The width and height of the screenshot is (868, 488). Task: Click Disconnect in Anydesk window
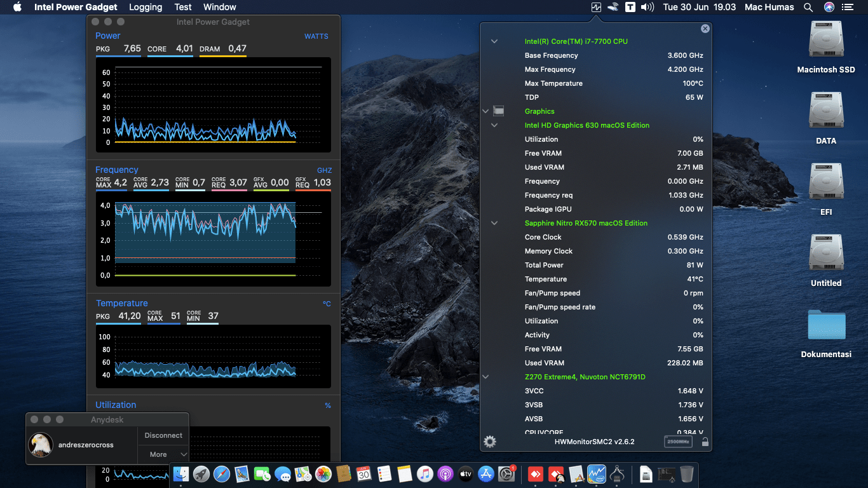tap(163, 435)
